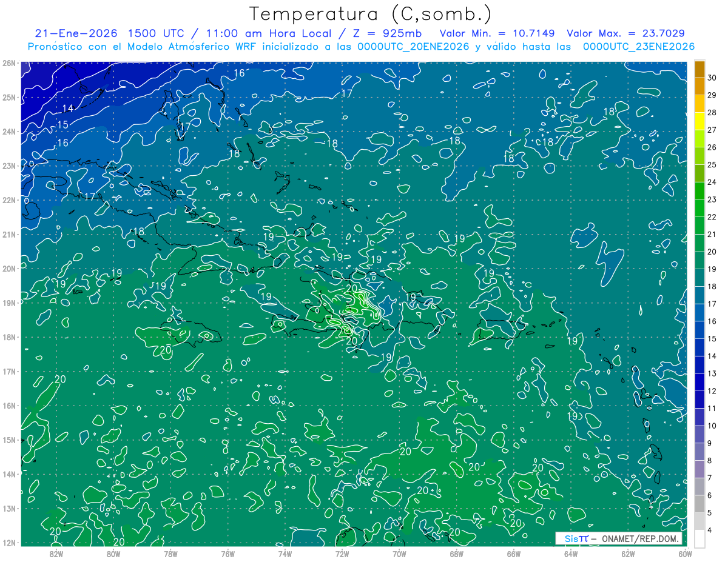Click the '13' label on color scale
Viewport: 728px width, 562px height.
(712, 373)
